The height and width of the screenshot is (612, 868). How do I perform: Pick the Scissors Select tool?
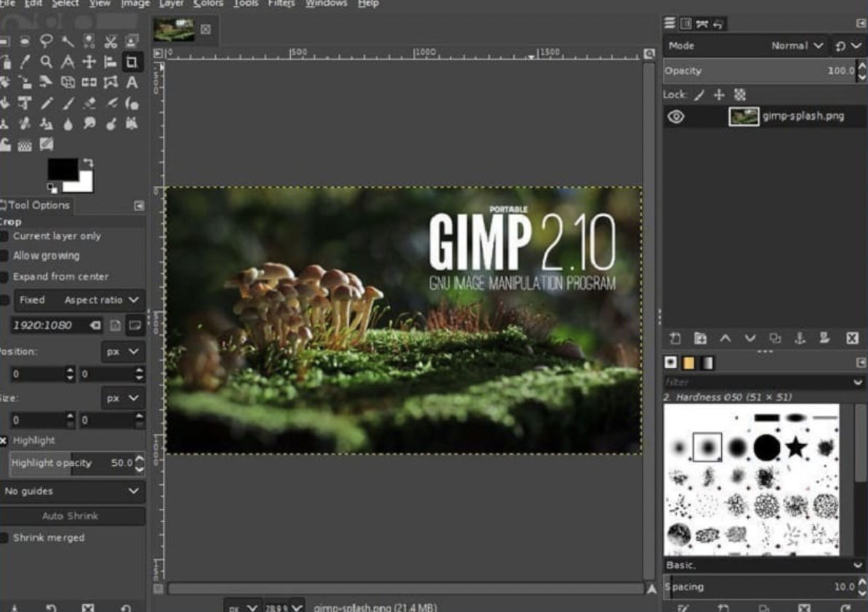click(110, 42)
